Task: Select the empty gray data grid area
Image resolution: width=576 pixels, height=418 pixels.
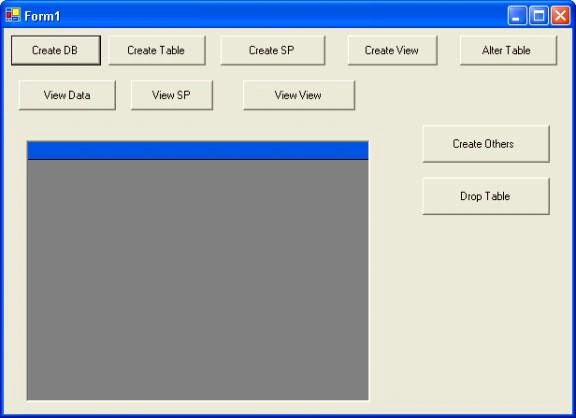Action: click(x=198, y=280)
